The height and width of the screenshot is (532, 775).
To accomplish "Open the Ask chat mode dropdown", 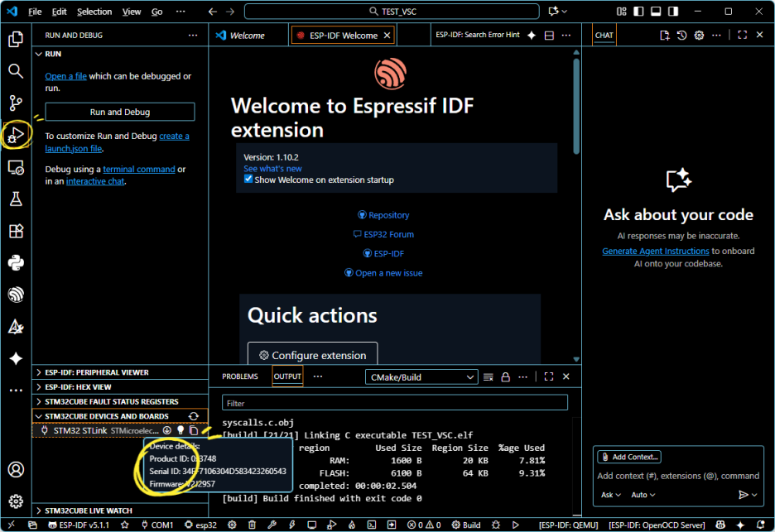I will [x=611, y=495].
